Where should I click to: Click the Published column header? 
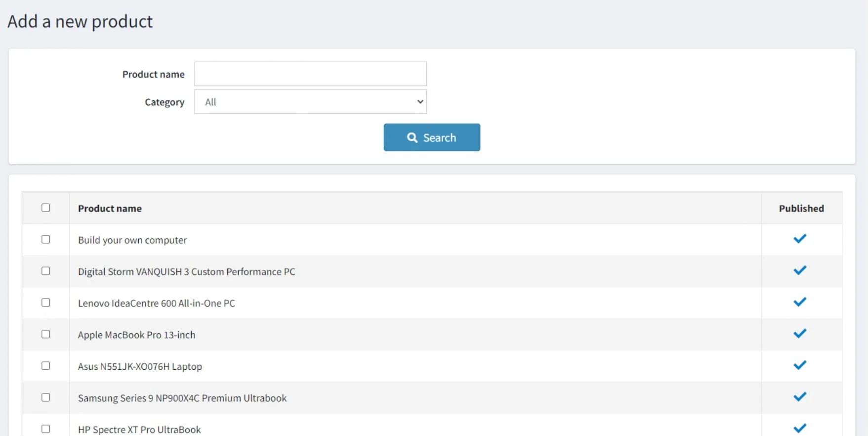[x=801, y=209]
